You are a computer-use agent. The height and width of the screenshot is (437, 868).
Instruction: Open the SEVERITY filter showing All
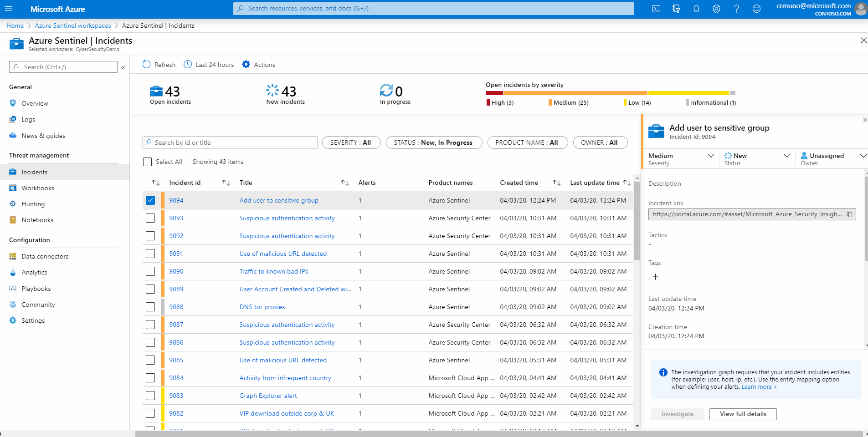351,142
